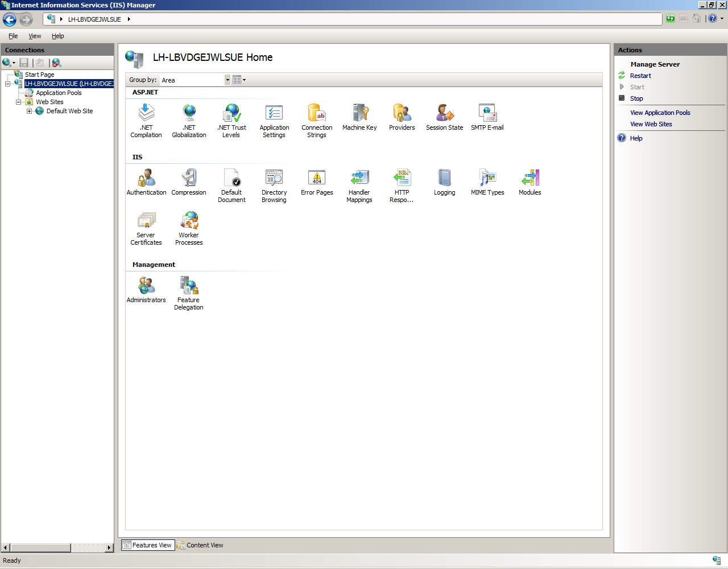This screenshot has width=728, height=569.
Task: Click View Application Pools link
Action: pos(660,113)
